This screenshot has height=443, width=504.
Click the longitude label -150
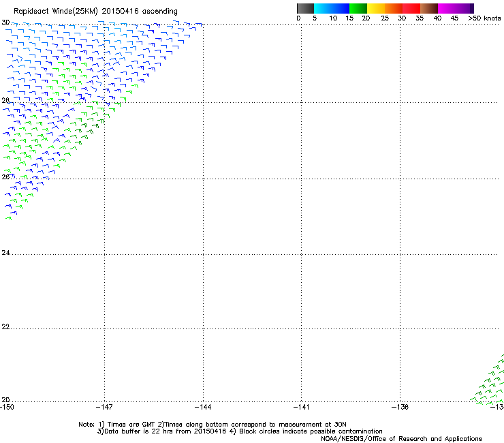(7, 407)
